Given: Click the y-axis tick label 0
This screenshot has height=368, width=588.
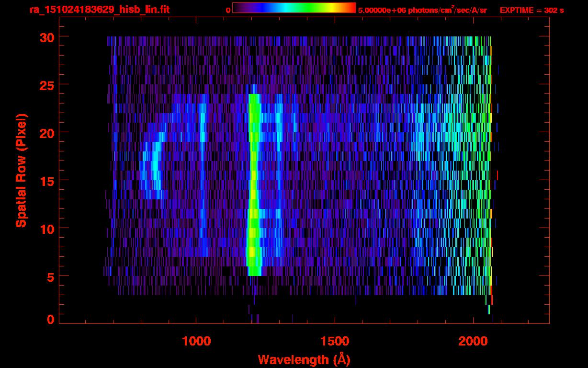Looking at the screenshot, I should tap(51, 320).
